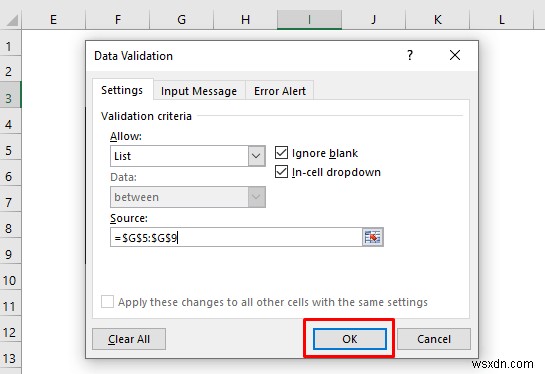Select column L header

(x=502, y=20)
